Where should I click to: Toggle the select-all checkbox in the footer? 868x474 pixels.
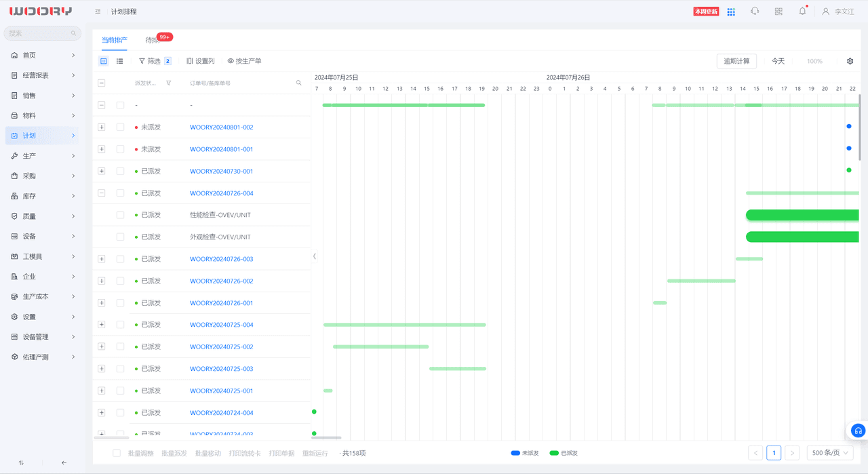[117, 453]
